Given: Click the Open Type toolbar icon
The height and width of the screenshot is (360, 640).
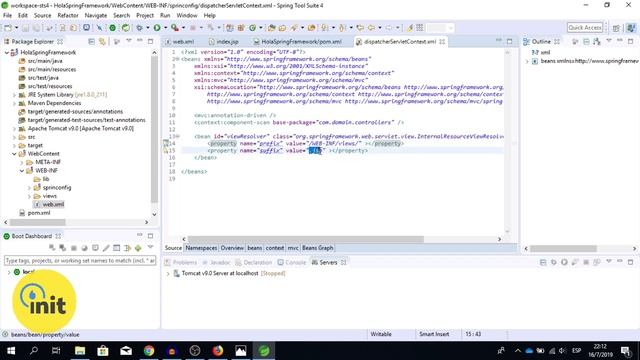Looking at the screenshot, I should click(x=271, y=28).
